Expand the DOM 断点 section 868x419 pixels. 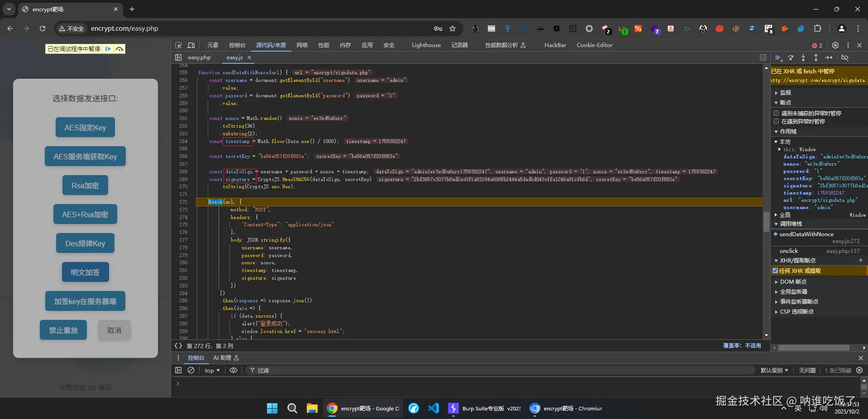tap(793, 282)
